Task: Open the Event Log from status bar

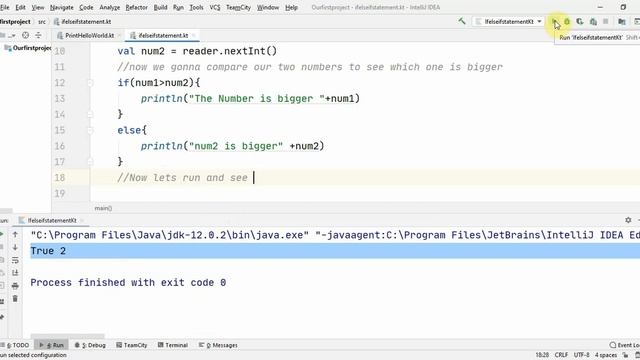Action: point(624,345)
